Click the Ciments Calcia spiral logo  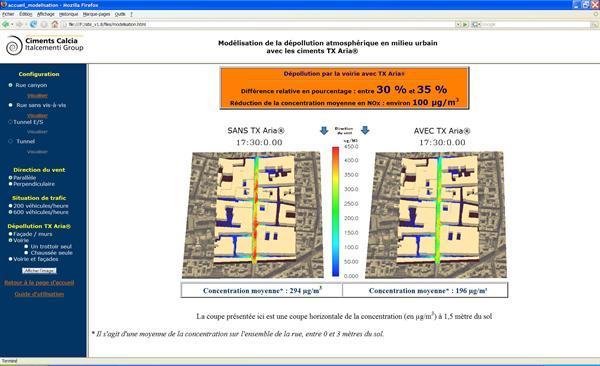pos(14,46)
